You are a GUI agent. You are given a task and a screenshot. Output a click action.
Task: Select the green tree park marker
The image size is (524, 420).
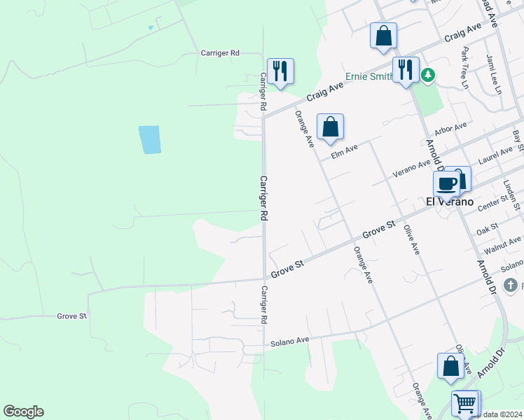tap(428, 75)
